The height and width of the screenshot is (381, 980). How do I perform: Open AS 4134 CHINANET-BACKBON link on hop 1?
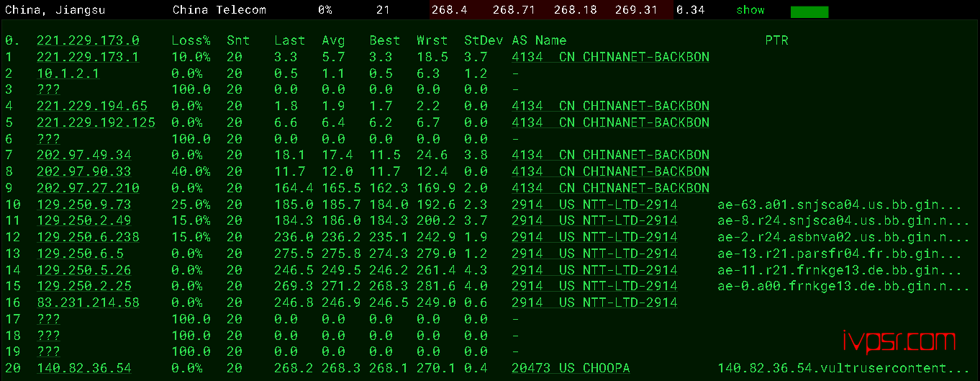coord(611,57)
